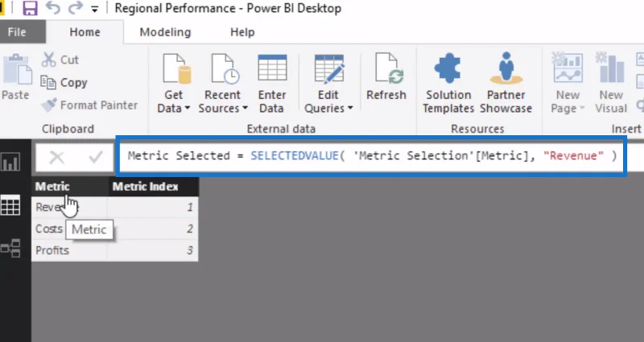
Task: Open the File menu
Action: (x=17, y=32)
